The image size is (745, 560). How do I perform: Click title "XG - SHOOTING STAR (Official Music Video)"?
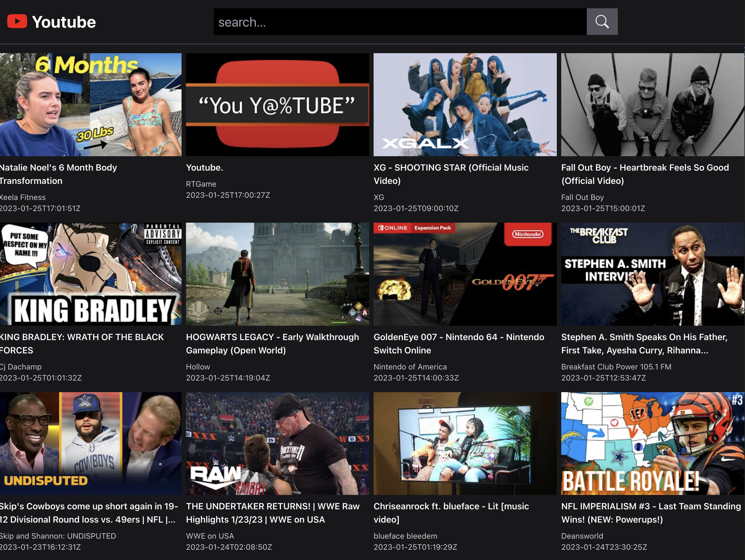[451, 174]
